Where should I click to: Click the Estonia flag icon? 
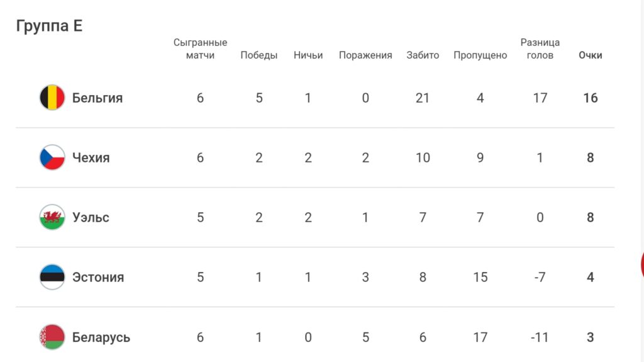click(52, 277)
